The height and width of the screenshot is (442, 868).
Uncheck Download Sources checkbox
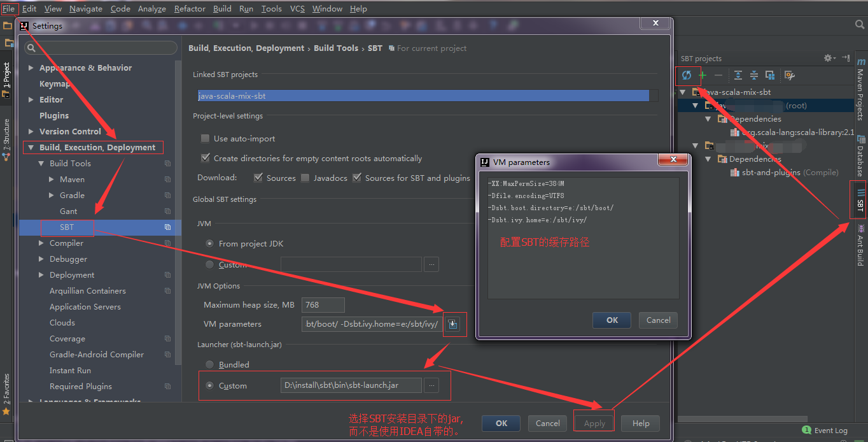tap(258, 178)
